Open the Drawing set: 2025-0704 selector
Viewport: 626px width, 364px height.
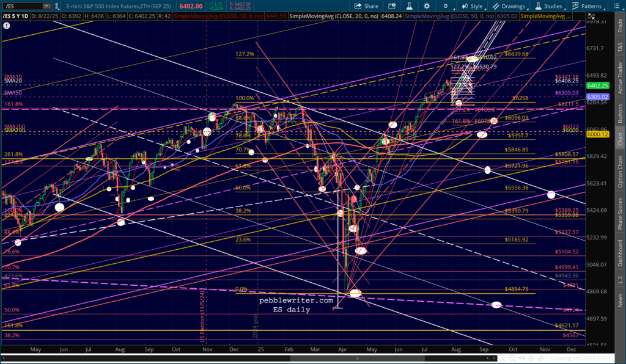click(582, 359)
